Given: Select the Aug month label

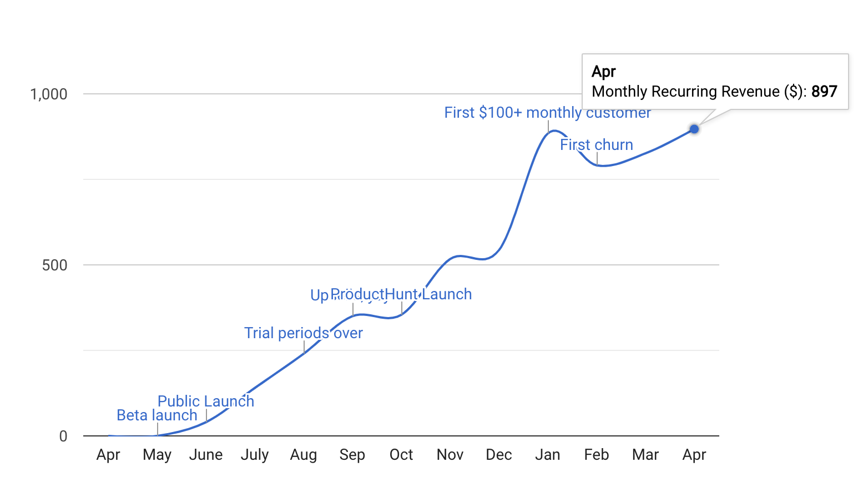Looking at the screenshot, I should pyautogui.click(x=303, y=455).
